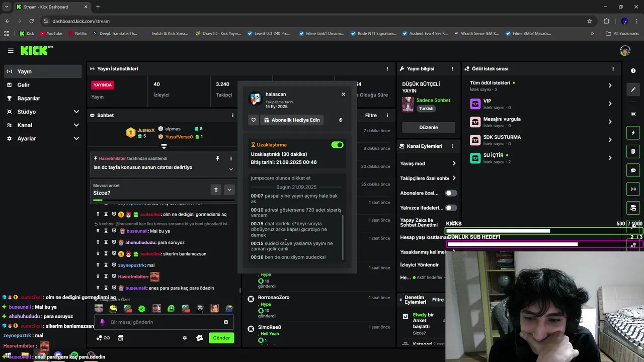644x362 pixels.
Task: Bookmark this page with star icon
Action: [x=590, y=21]
